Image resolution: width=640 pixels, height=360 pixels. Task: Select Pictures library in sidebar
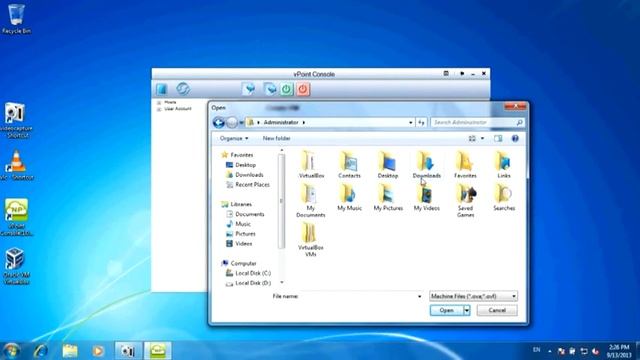point(241,234)
